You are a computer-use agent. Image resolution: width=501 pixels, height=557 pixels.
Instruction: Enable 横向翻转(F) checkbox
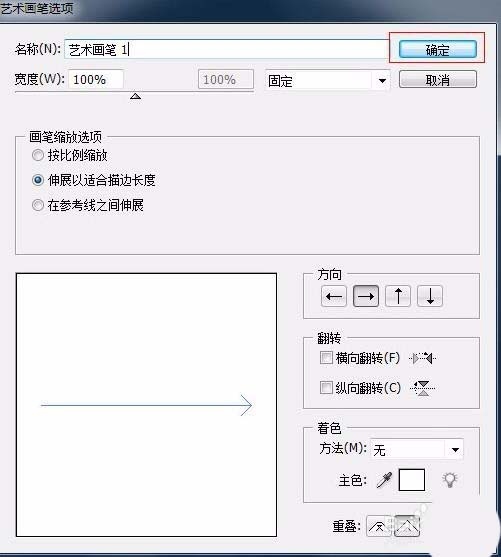pyautogui.click(x=326, y=358)
